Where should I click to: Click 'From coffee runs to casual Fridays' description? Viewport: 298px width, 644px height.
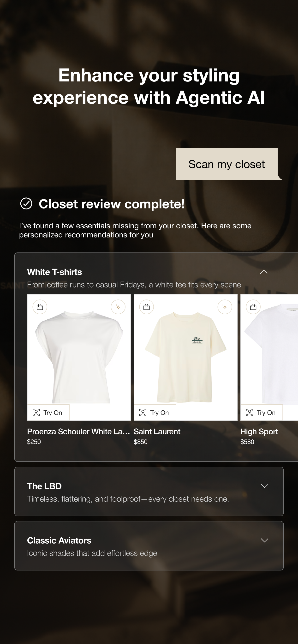coord(134,285)
